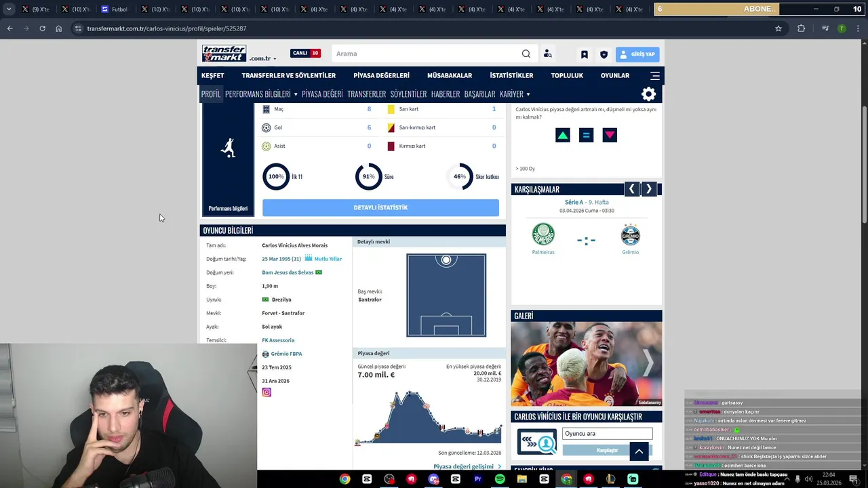Open the detailed person search icon
Screen dimensions: 868x488
click(x=547, y=54)
